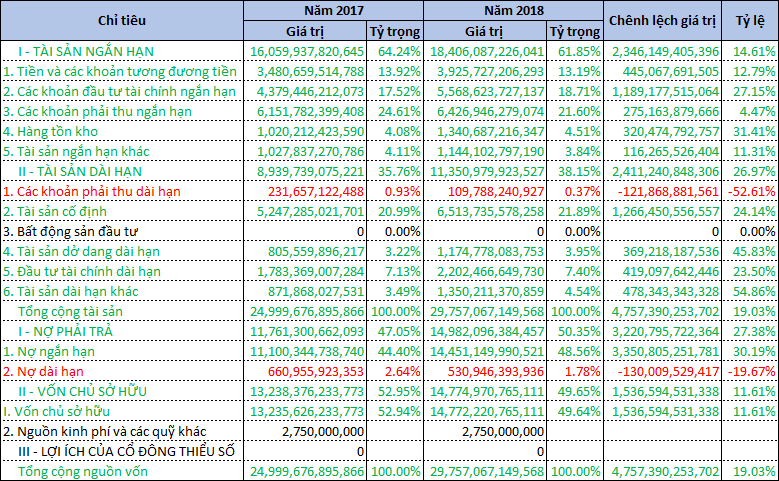
Task: Select difference value 3,350,805,251,781
Action: click(666, 352)
